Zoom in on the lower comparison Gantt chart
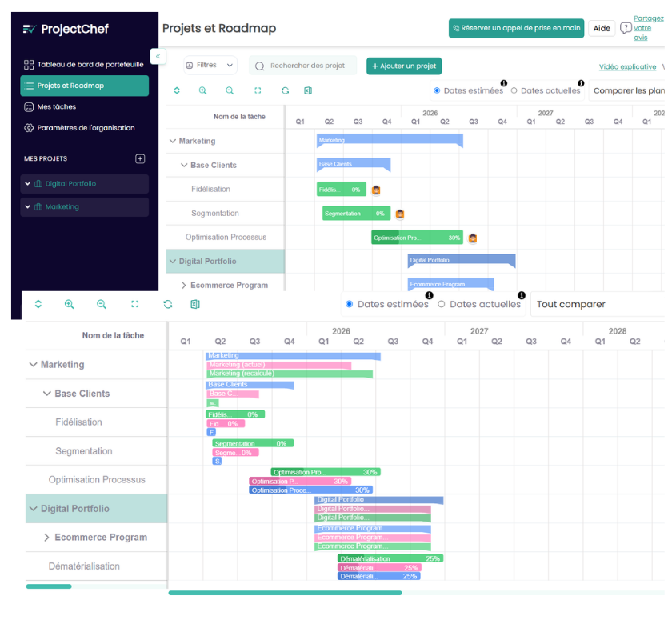Image resolution: width=672 pixels, height=624 pixels. (70, 304)
